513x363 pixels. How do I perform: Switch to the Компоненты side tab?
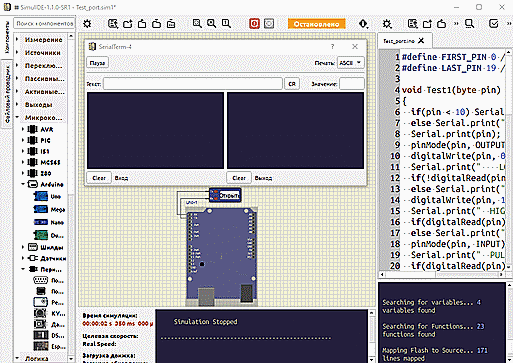pyautogui.click(x=6, y=38)
